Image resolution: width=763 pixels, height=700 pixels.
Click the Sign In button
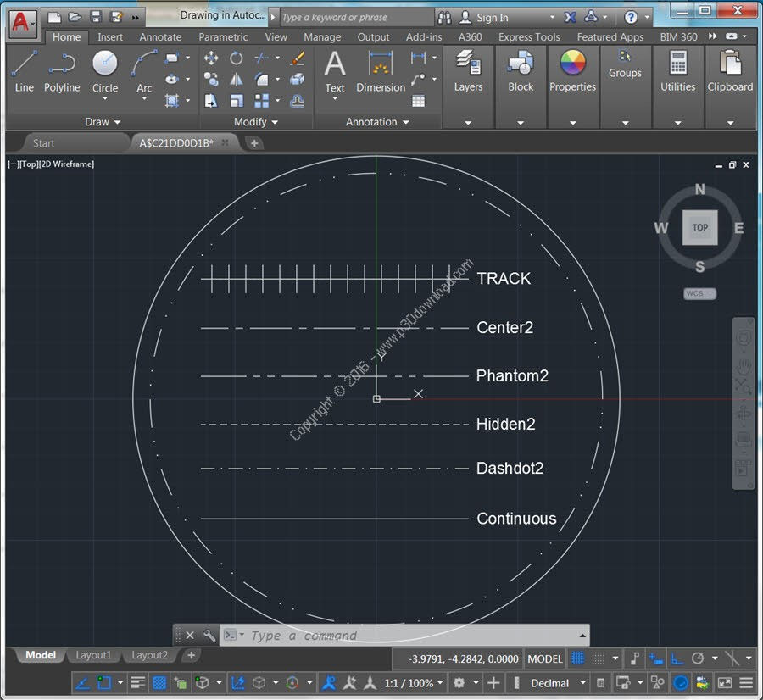pos(485,18)
